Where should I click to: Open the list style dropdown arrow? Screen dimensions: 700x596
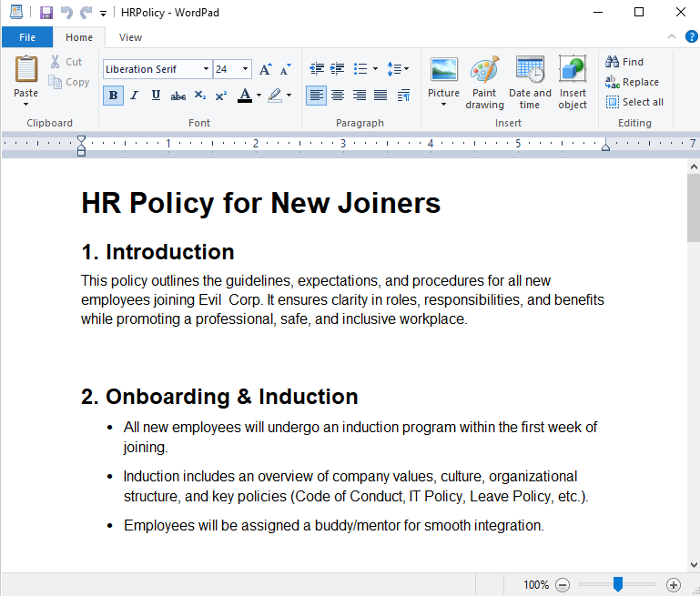pyautogui.click(x=375, y=69)
